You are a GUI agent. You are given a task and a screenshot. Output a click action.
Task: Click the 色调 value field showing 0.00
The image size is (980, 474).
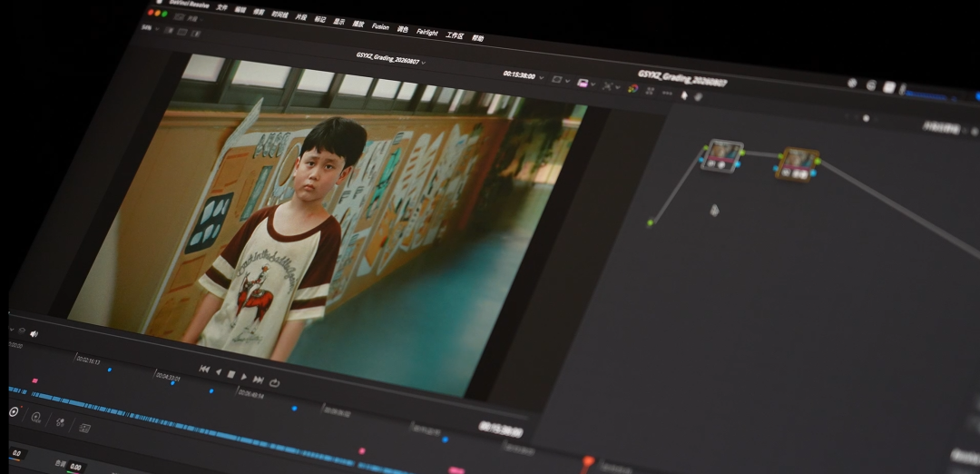coord(75,467)
